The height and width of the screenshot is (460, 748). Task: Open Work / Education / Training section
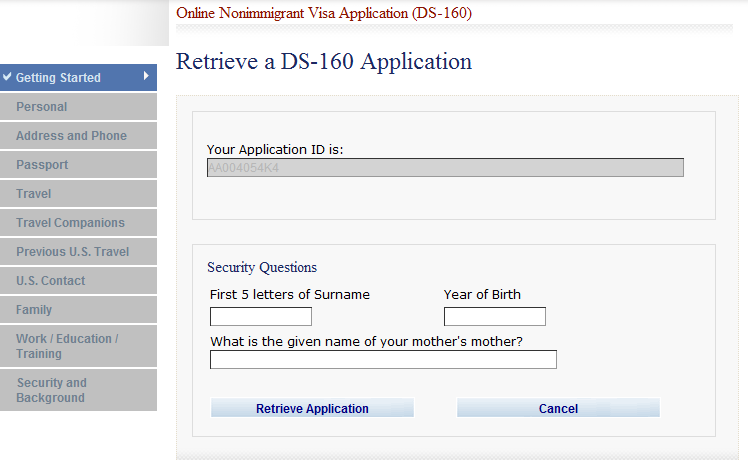click(66, 346)
